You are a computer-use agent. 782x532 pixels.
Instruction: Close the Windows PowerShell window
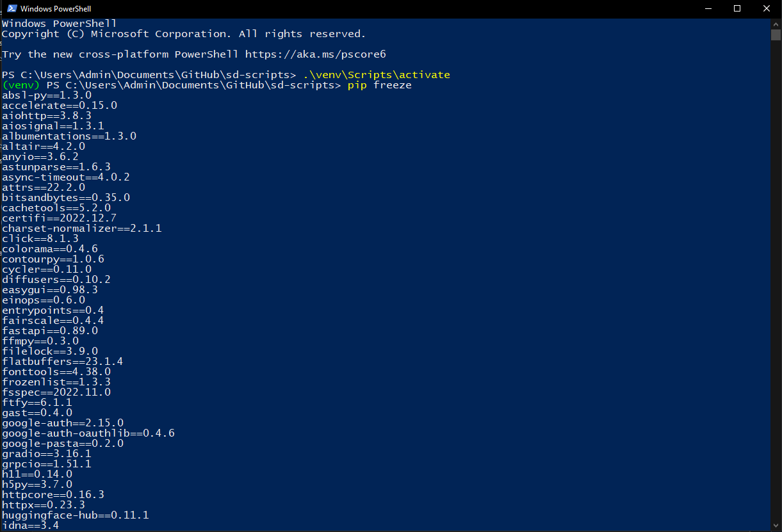(767, 9)
